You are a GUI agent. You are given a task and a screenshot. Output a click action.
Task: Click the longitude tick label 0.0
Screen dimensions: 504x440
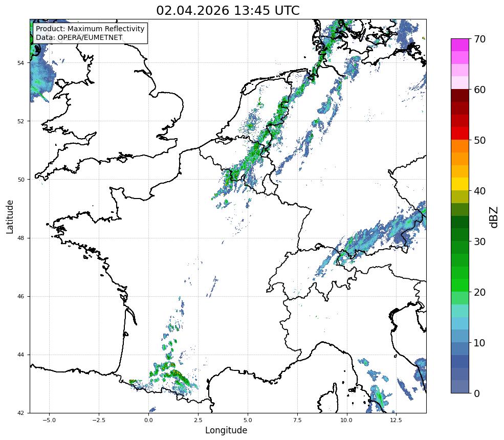[x=148, y=420]
